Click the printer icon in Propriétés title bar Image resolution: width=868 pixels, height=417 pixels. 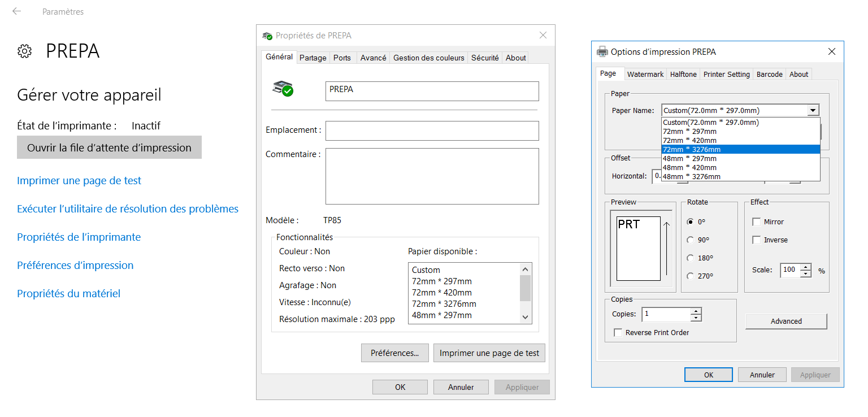pos(267,36)
